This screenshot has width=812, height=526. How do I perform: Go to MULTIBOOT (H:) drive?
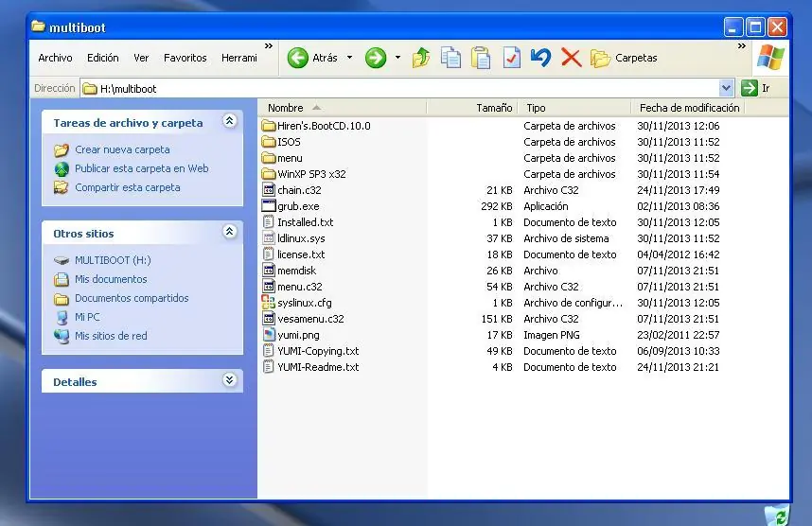tap(113, 260)
